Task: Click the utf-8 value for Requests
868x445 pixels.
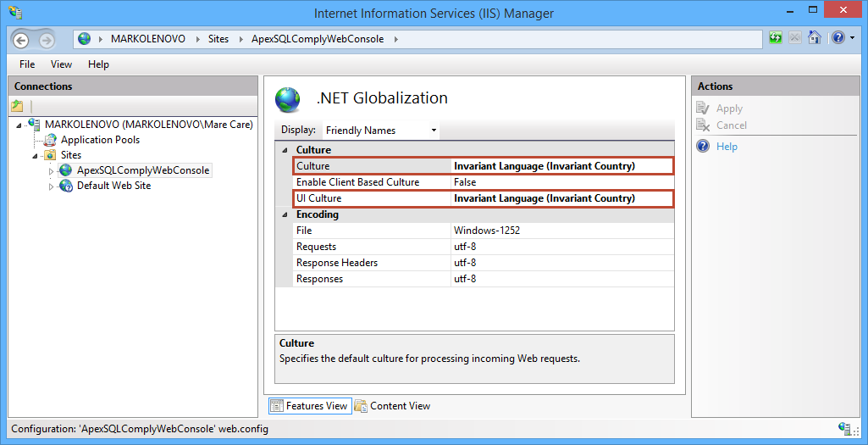Action: tap(465, 246)
